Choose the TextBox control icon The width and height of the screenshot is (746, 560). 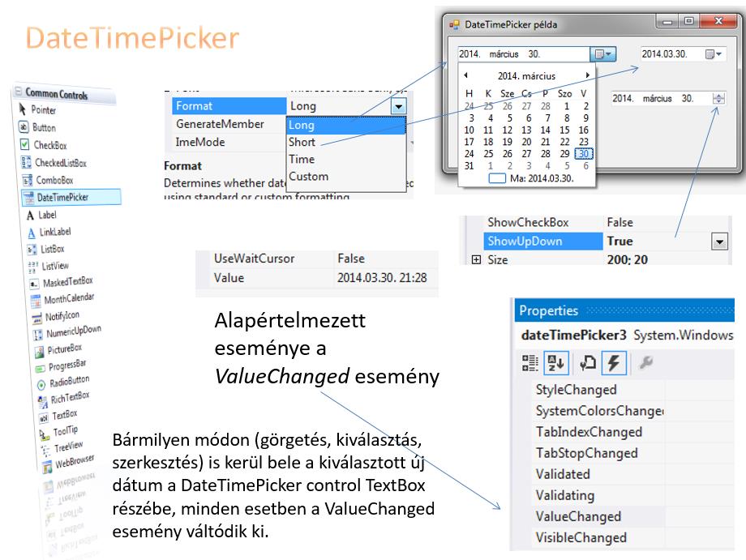(44, 418)
